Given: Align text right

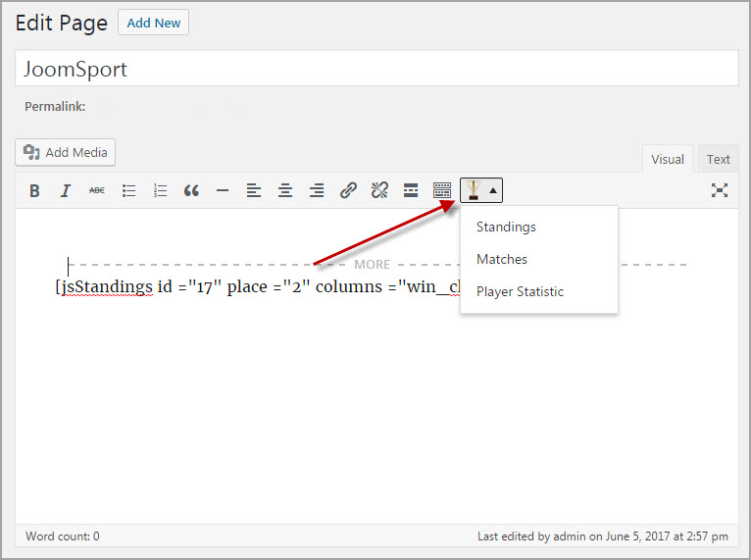Looking at the screenshot, I should pos(317,190).
